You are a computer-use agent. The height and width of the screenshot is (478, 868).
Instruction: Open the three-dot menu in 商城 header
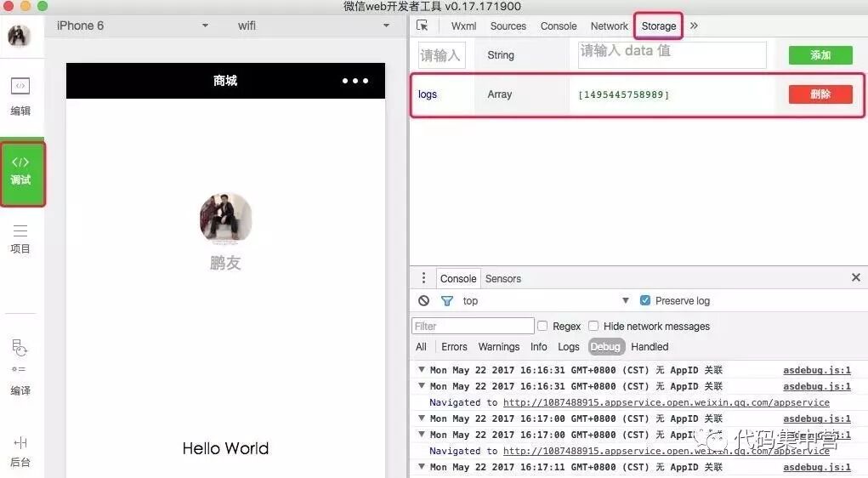(355, 81)
